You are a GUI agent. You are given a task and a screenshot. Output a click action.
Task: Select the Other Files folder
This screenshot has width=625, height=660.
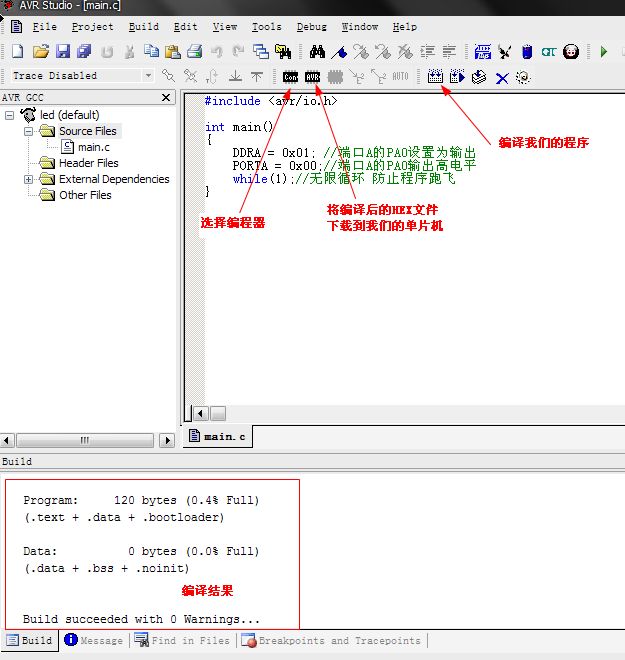[85, 195]
